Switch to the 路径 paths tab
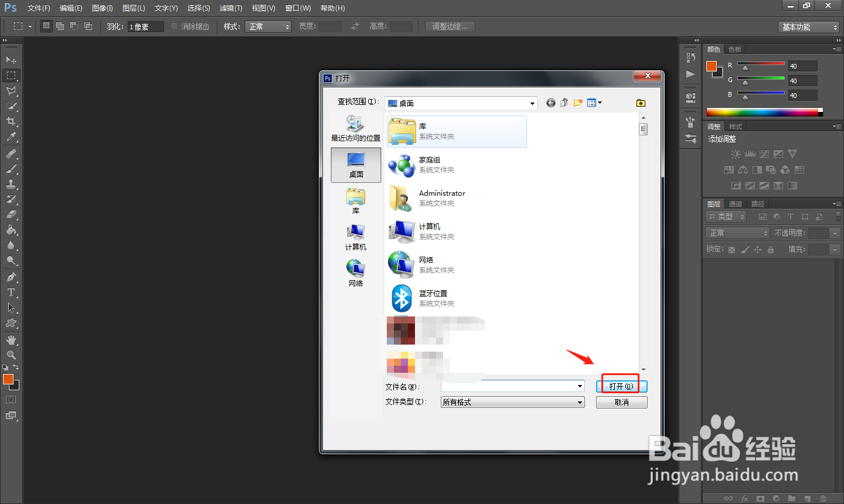The image size is (844, 504). pos(758,204)
